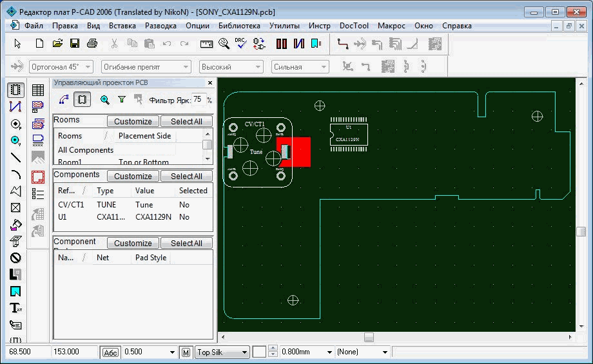593x364 pixels.
Task: Select All Components in Rooms list
Action: pyautogui.click(x=86, y=150)
